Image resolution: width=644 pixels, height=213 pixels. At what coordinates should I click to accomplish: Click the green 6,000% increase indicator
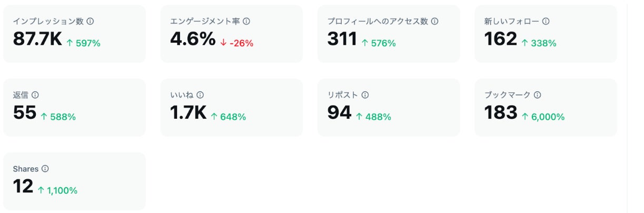point(543,117)
